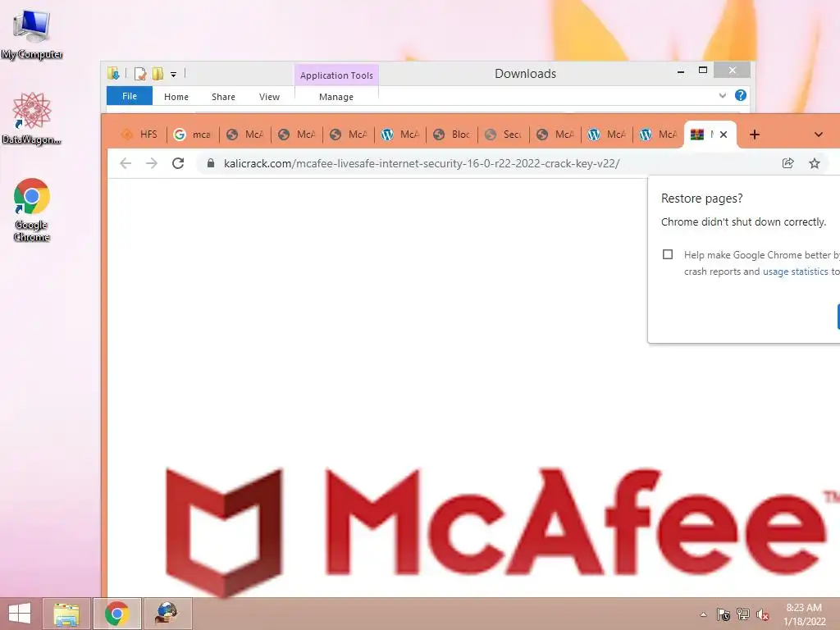840x630 pixels.
Task: Go forward in Chrome
Action: 152,163
